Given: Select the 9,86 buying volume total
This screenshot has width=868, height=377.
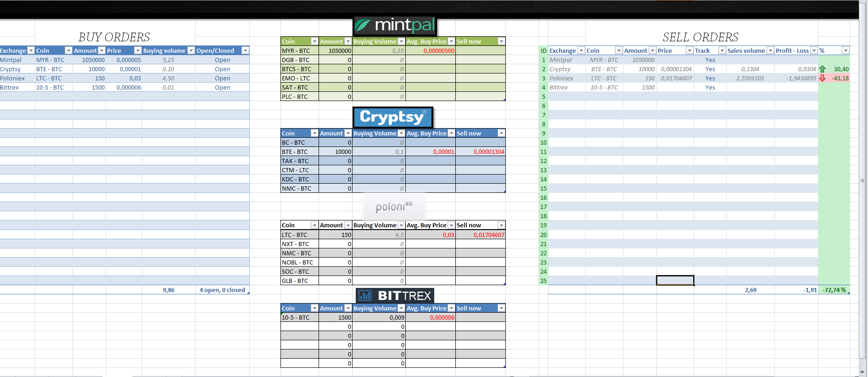Looking at the screenshot, I should (x=168, y=290).
